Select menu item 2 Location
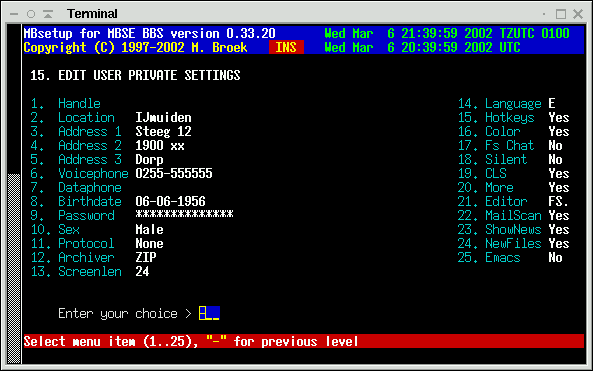Screen dimensions: 593x371 (73, 117)
